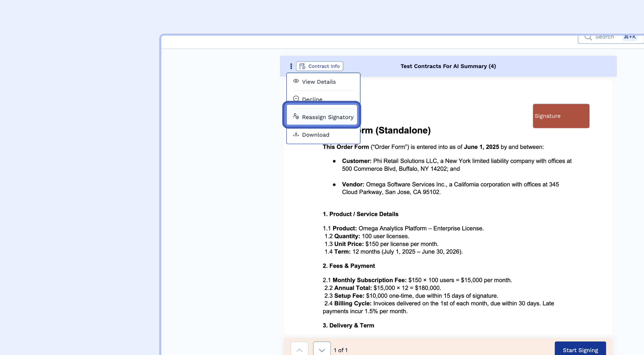Click the red Signature field box
The height and width of the screenshot is (355, 644).
561,116
